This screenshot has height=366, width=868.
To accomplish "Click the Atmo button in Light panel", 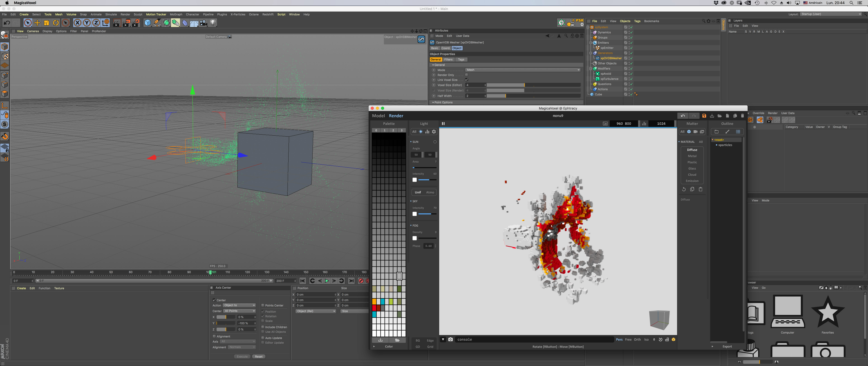I will [x=430, y=192].
